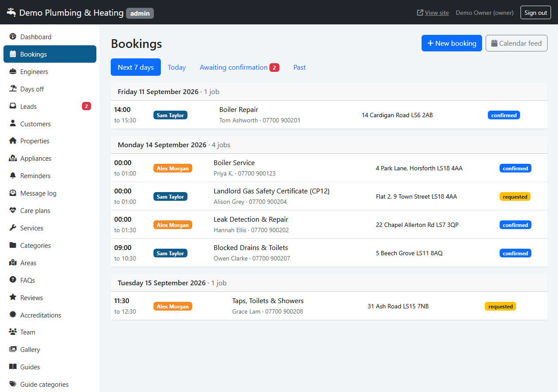Screen dimensions: 558x392
Task: Click the Guide categories tags icon
Action: point(13,384)
